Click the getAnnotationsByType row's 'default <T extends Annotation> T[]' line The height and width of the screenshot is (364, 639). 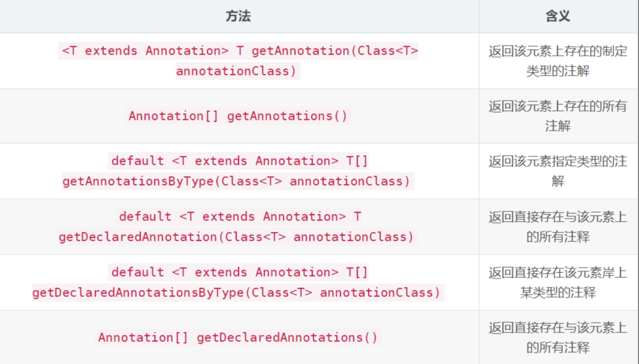[x=240, y=161]
